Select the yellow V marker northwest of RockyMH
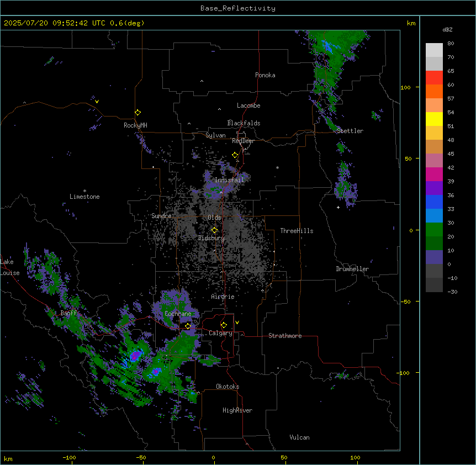The height and width of the screenshot is (465, 476). pos(97,102)
